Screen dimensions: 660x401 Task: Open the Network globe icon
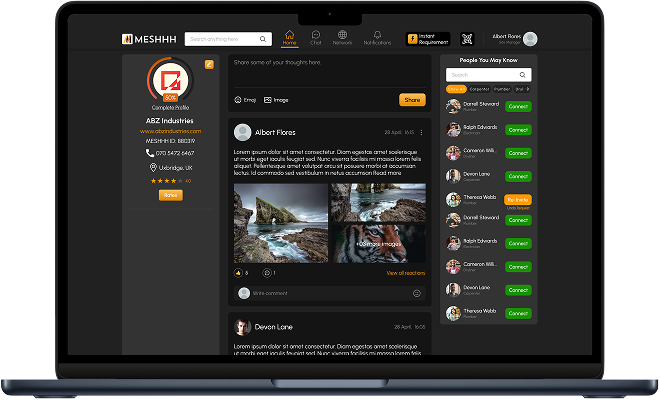pos(343,38)
